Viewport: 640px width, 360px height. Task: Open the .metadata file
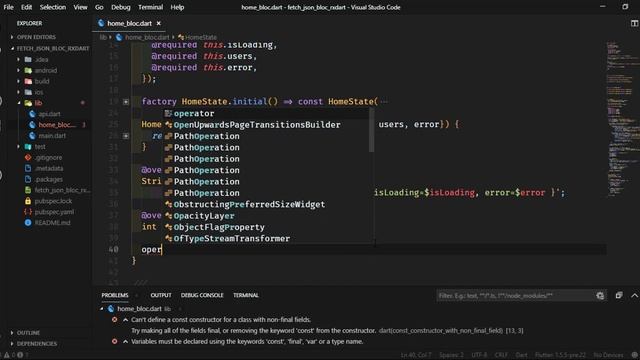pyautogui.click(x=49, y=168)
